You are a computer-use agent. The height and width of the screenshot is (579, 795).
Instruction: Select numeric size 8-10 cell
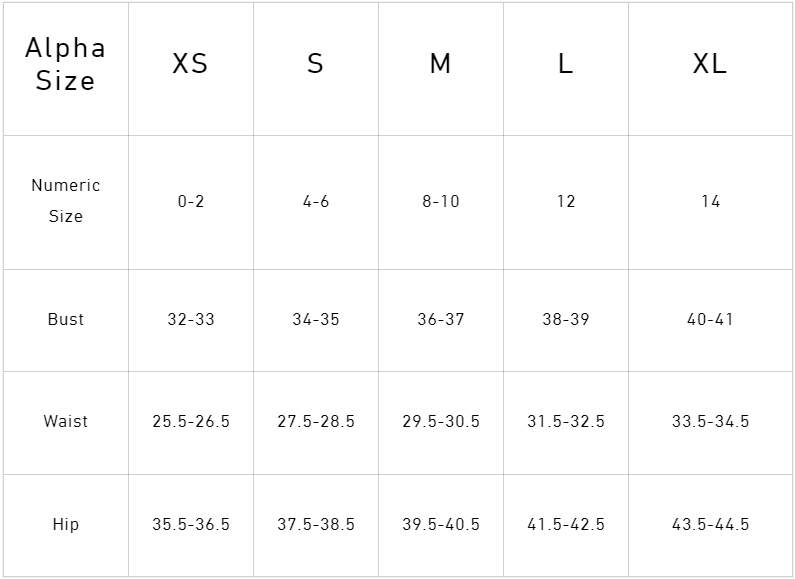(x=441, y=202)
